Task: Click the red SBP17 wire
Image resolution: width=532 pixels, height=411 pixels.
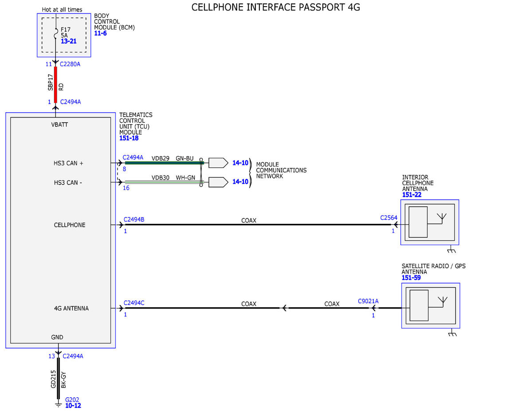Action: (56, 84)
